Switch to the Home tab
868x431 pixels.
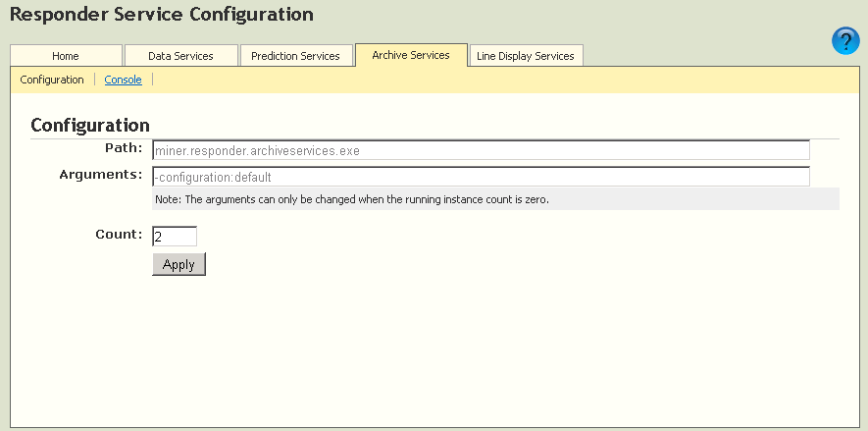(66, 56)
